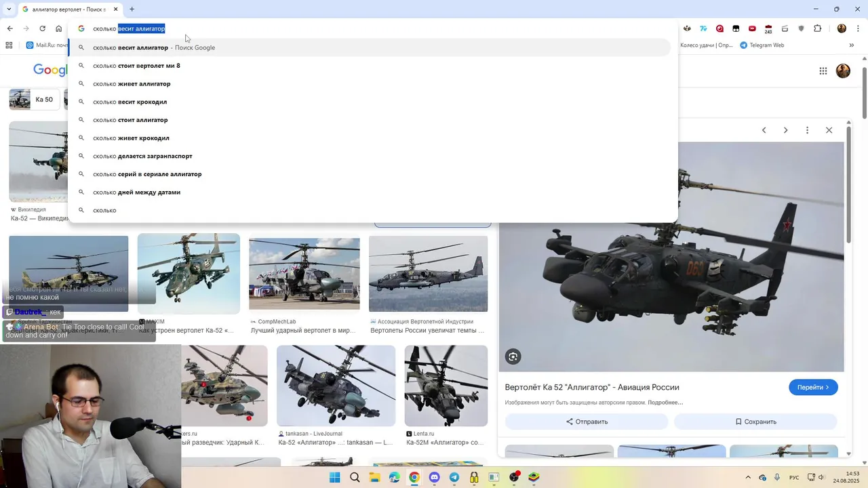Open new tab with plus button
The width and height of the screenshot is (868, 488).
[x=132, y=9]
